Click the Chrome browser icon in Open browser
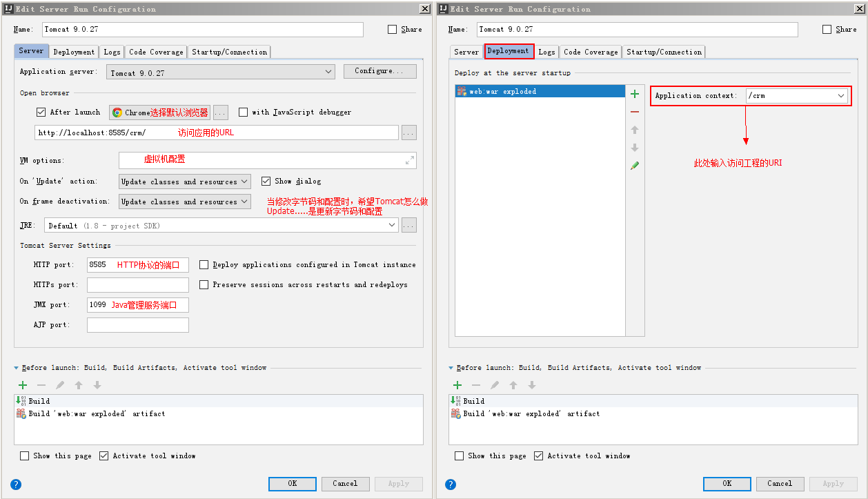The width and height of the screenshot is (868, 499). tap(117, 112)
